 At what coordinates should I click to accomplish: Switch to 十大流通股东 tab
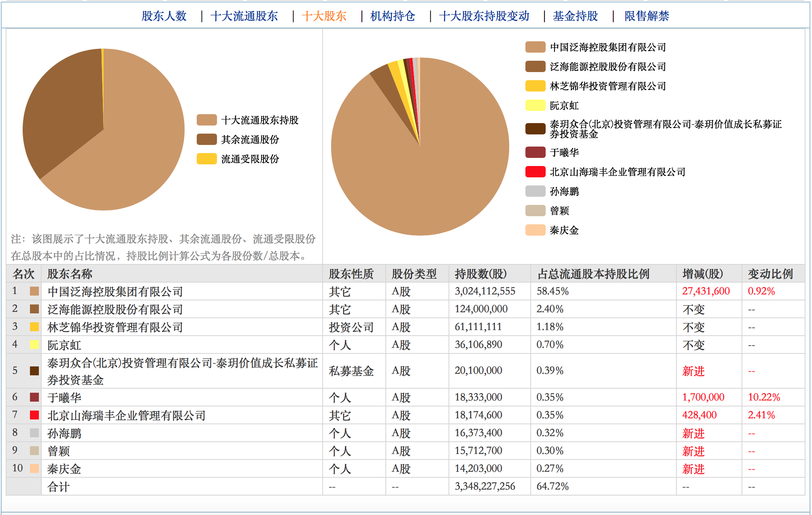(244, 16)
